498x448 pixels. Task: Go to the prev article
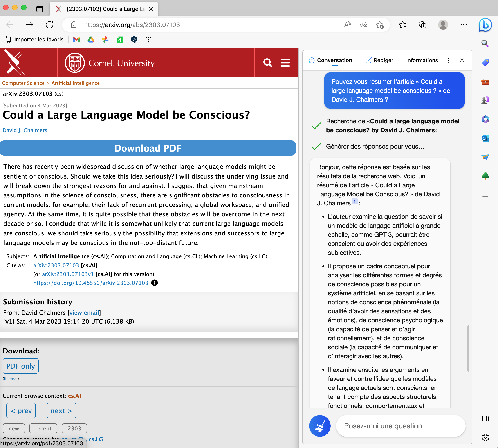21,411
